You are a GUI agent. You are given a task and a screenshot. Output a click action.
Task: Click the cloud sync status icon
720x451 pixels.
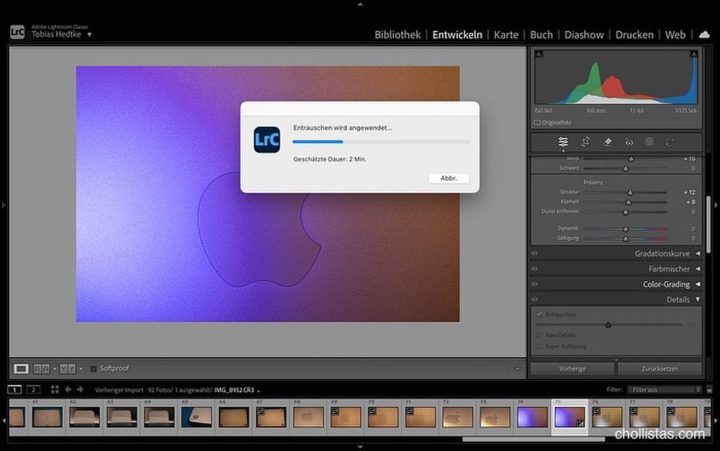[x=704, y=34]
